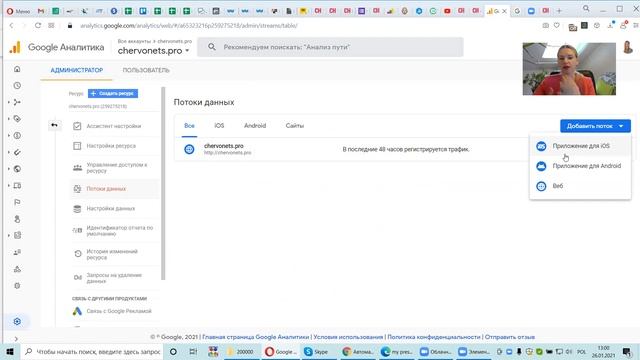Click the tag icon in left sidebar
This screenshot has height=360, width=640.
pyautogui.click(x=17, y=119)
